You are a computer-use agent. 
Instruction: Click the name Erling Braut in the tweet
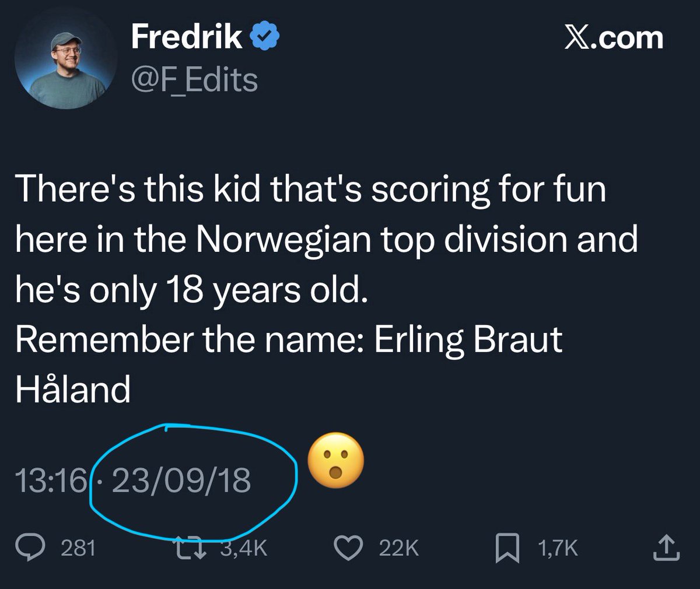coord(468,339)
